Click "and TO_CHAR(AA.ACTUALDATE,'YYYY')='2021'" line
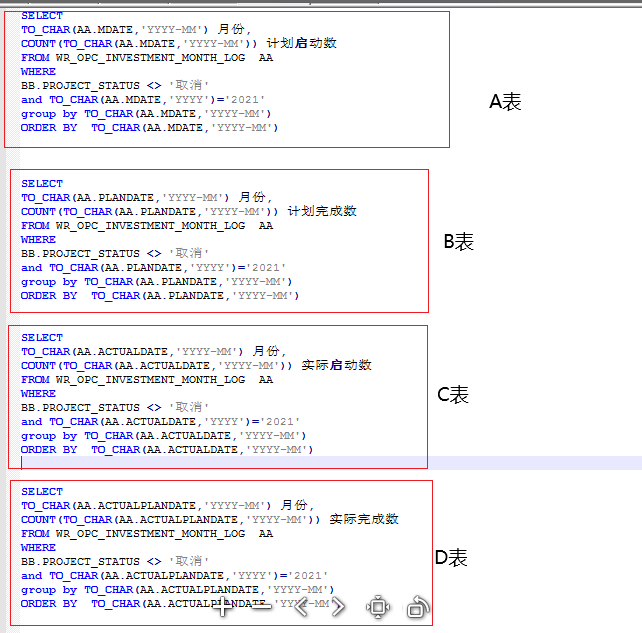Screen dimensions: 642x633 [x=160, y=421]
